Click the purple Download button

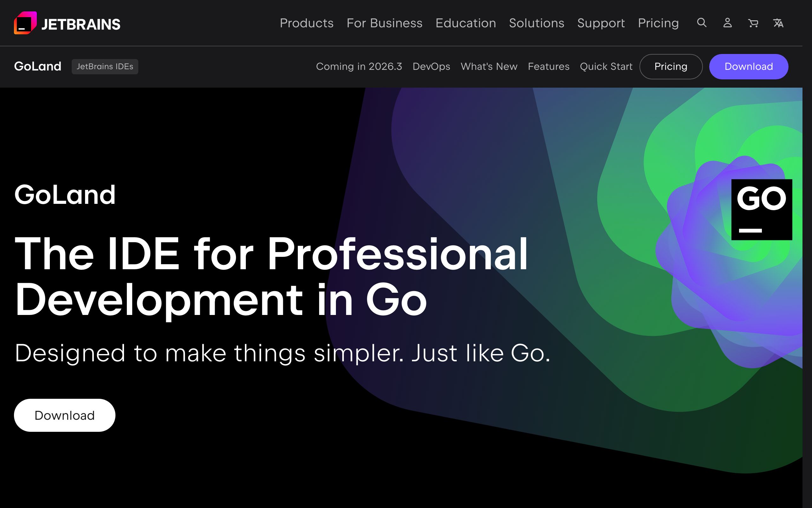tap(749, 67)
